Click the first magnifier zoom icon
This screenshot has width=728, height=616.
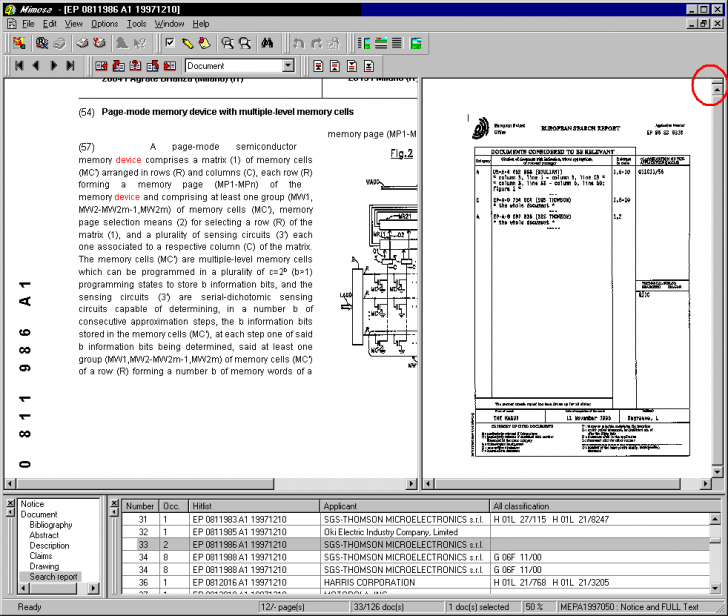coord(228,43)
